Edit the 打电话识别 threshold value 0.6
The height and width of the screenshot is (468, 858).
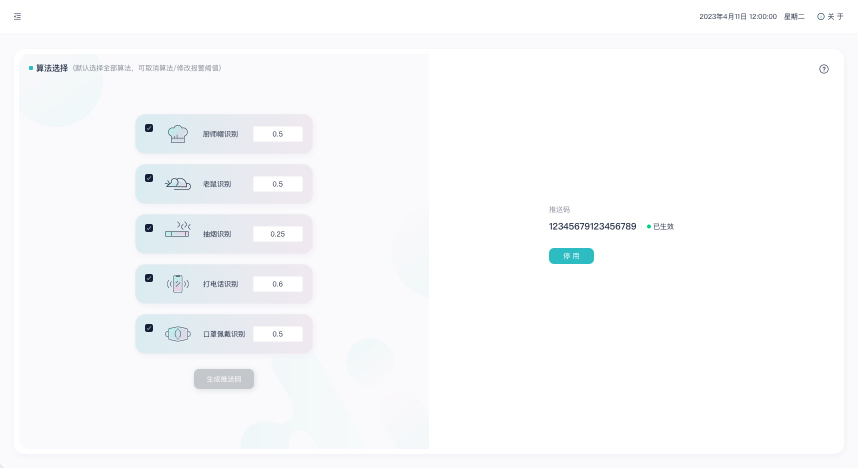pos(278,284)
